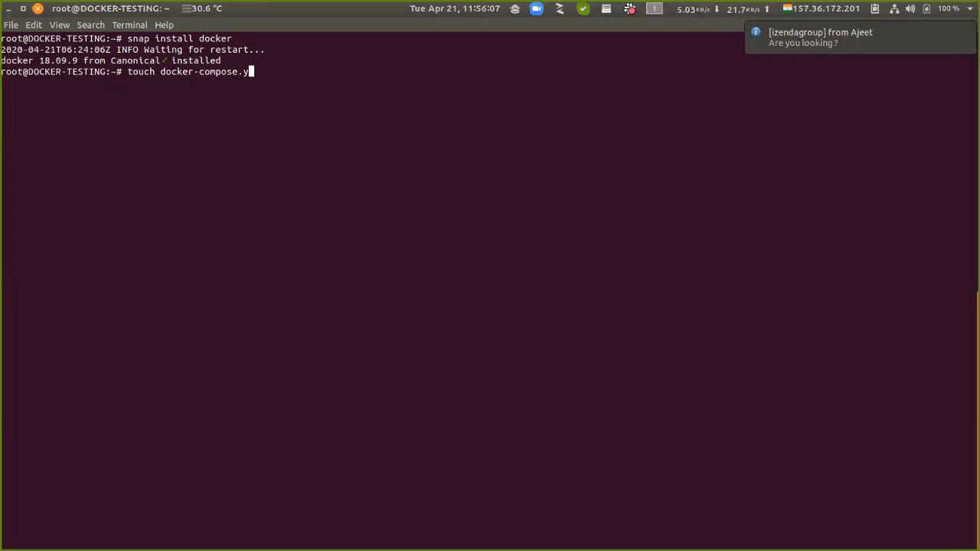
Task: Click the workspace indicator showing 1
Action: pyautogui.click(x=654, y=8)
